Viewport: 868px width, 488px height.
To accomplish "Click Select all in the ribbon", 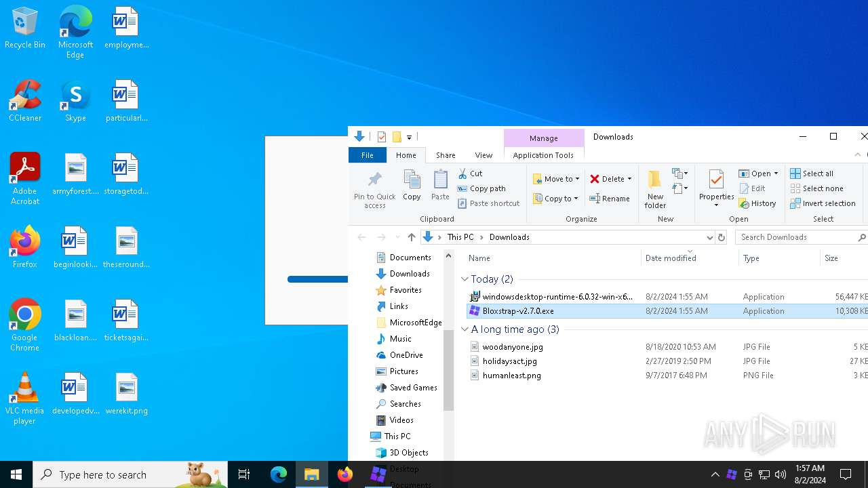I will click(x=812, y=174).
